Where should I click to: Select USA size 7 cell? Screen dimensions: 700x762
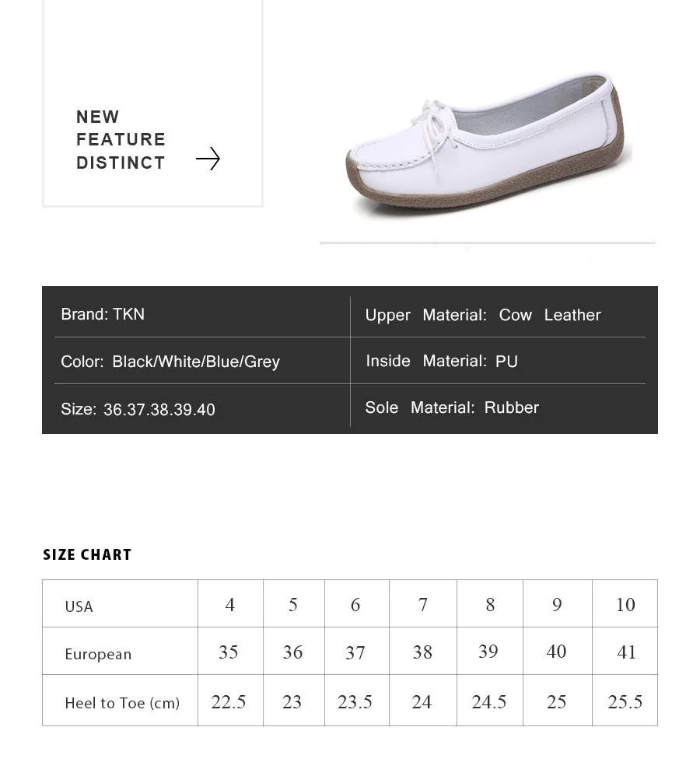(423, 603)
